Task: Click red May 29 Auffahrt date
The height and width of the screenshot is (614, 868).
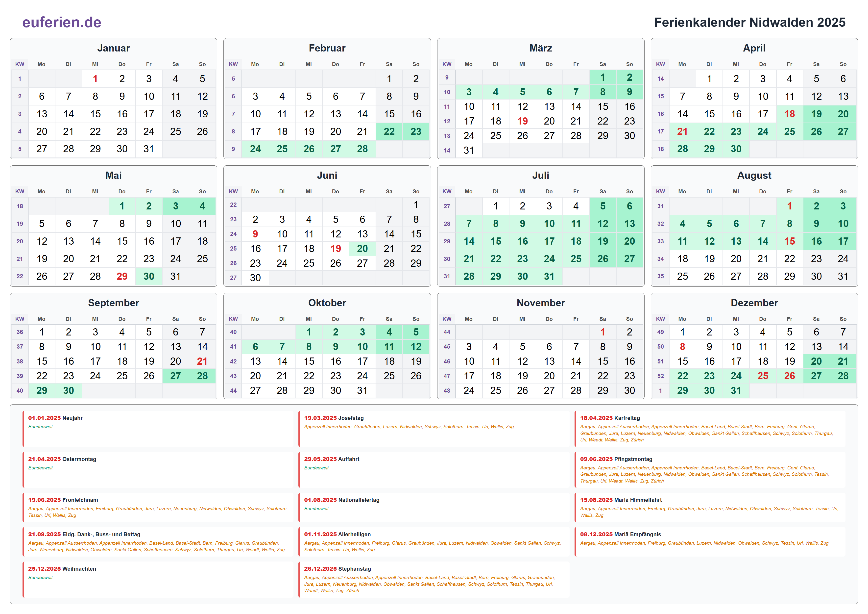Action: click(122, 276)
